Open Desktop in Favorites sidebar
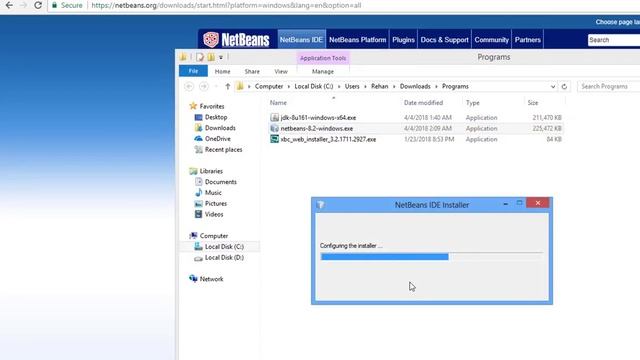The width and height of the screenshot is (640, 360). (x=216, y=117)
